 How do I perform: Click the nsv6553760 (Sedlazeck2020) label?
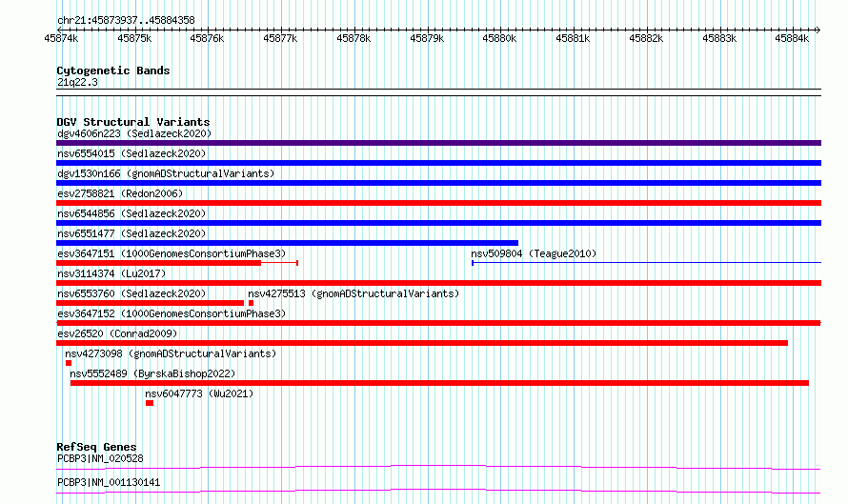131,293
